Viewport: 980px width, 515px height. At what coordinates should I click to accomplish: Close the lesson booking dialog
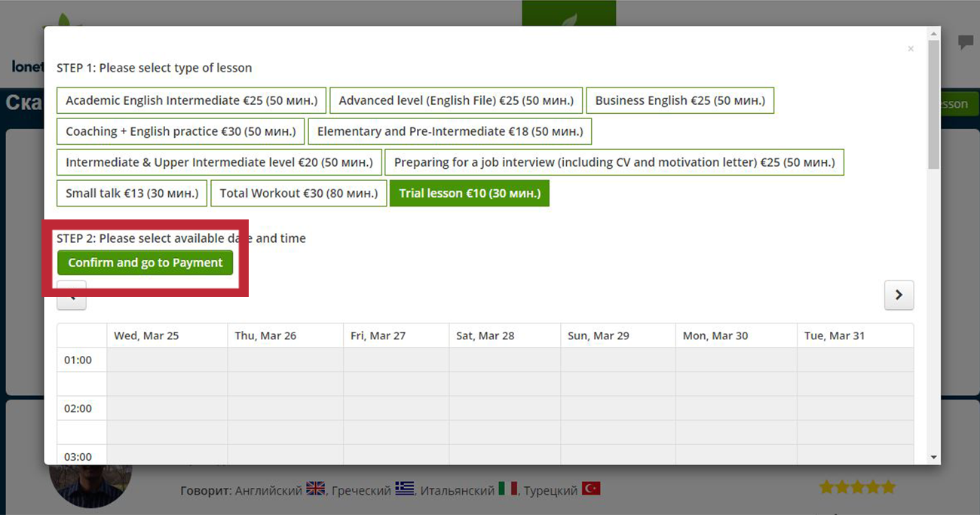point(911,49)
